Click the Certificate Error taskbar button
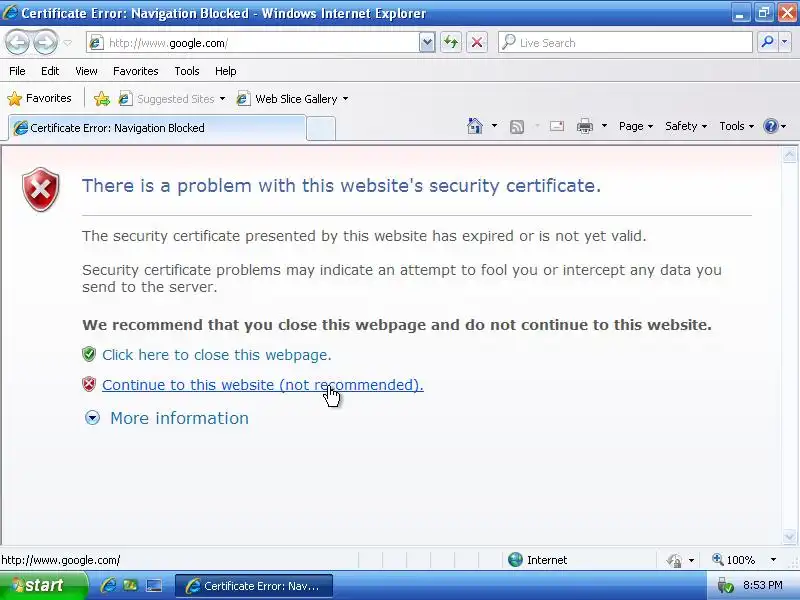Viewport: 800px width, 600px height. (254, 586)
